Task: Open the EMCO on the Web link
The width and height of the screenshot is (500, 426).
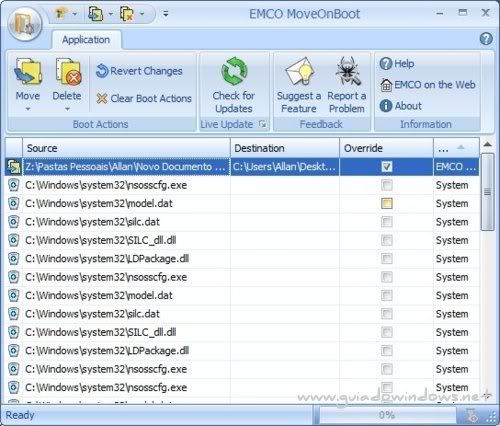Action: pos(435,85)
